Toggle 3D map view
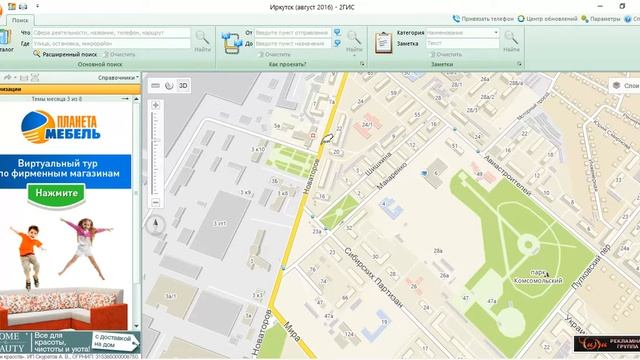640x360 pixels. [183, 86]
